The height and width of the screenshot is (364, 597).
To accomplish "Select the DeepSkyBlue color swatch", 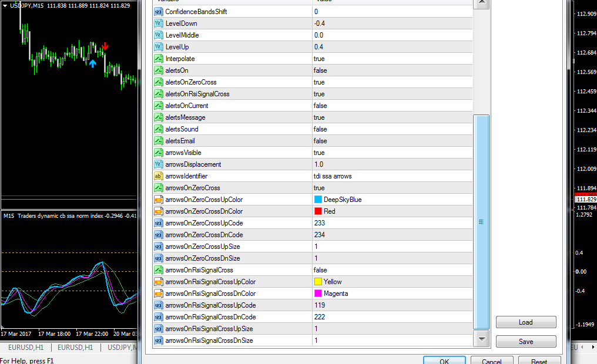I will tap(318, 200).
